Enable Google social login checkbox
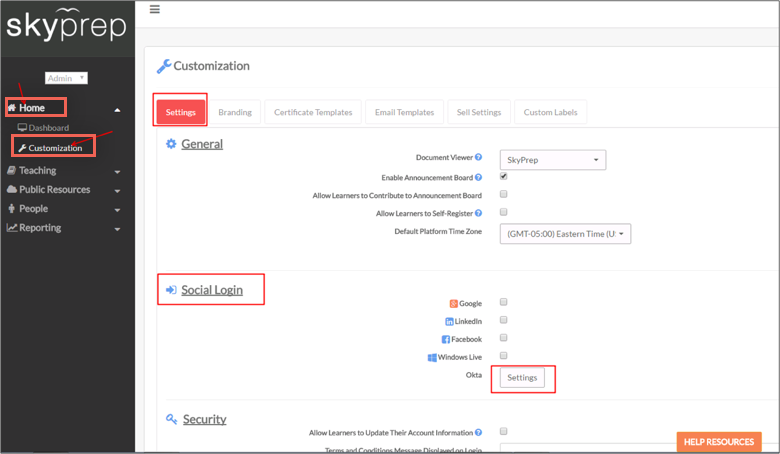Screen dimensions: 780x454 tap(504, 302)
